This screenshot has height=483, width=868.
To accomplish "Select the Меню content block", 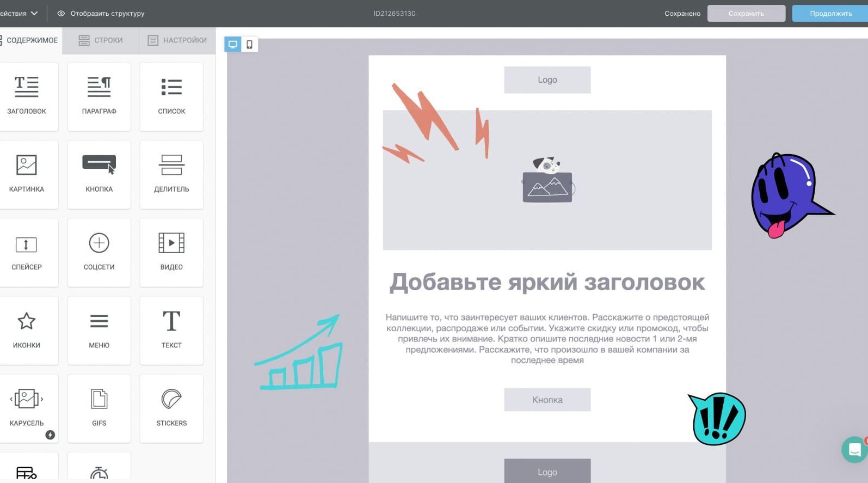I will (99, 330).
